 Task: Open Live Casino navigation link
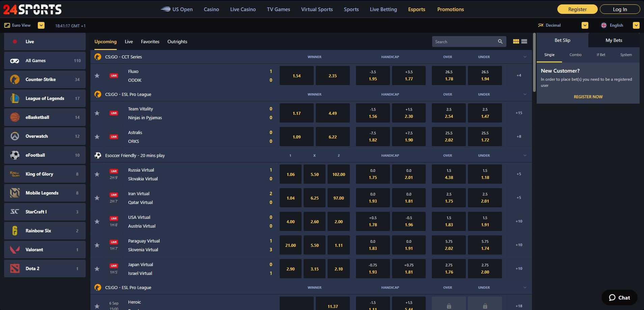point(243,9)
